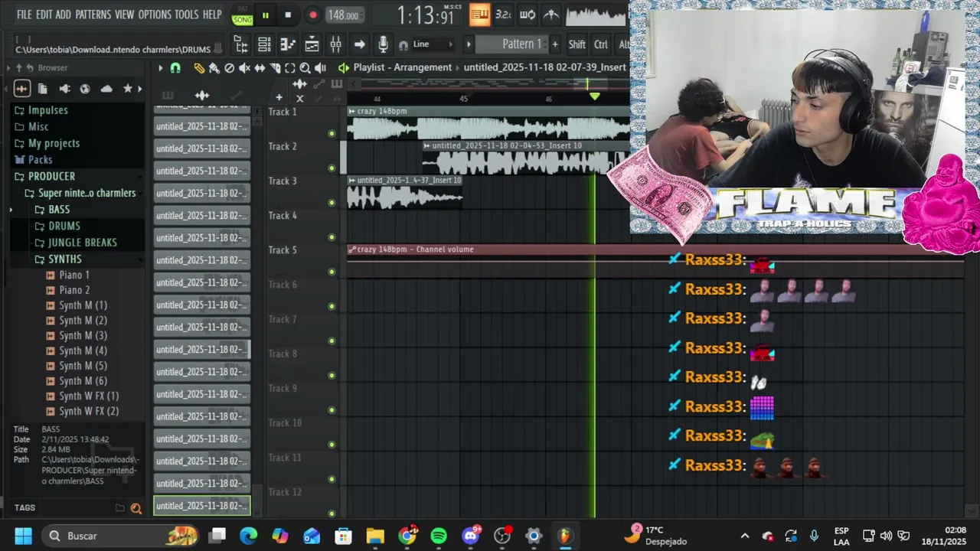The image size is (980, 551).
Task: Select the Delete tool in Playlist
Action: pos(229,68)
